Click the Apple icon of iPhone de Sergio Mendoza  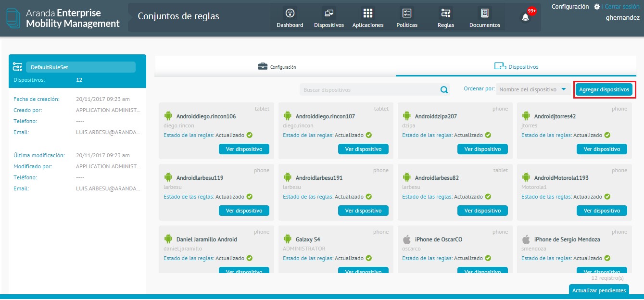click(x=526, y=239)
